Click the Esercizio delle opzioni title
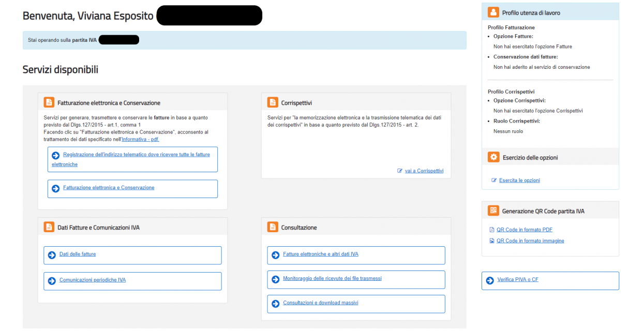Screen dimensions: 644x331 click(x=530, y=158)
